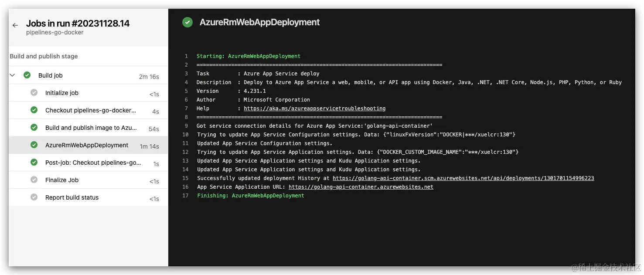Click the 1m 14s duration value
Viewport: 644px width, 275px height.
coord(149,146)
